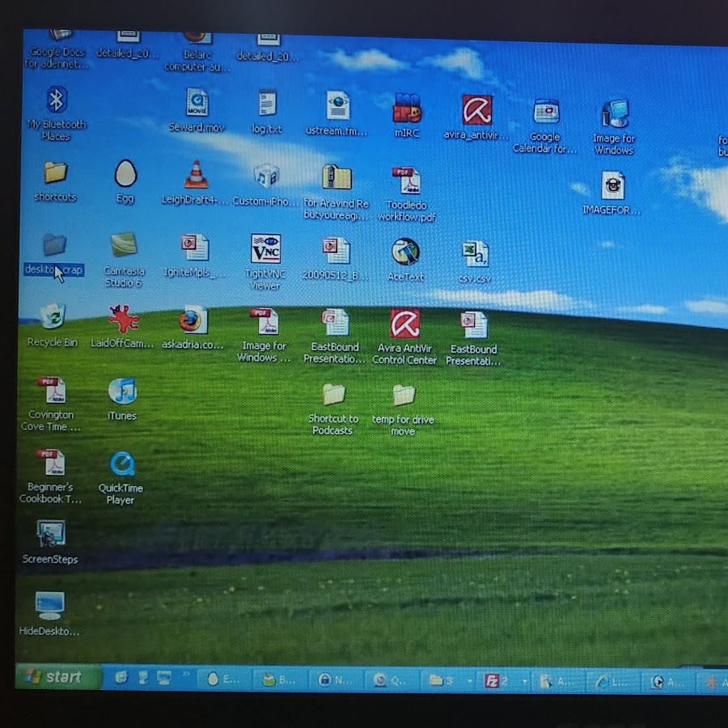Click the Show Desktop quick launch icon

(x=163, y=679)
